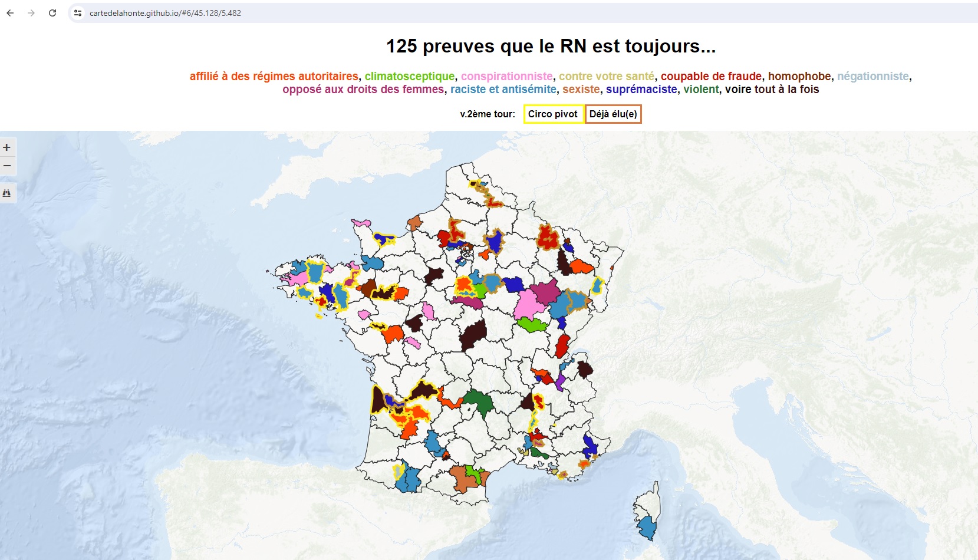Toggle the Déjà élu(e) filter
Image resolution: width=978 pixels, height=560 pixels.
pos(613,114)
